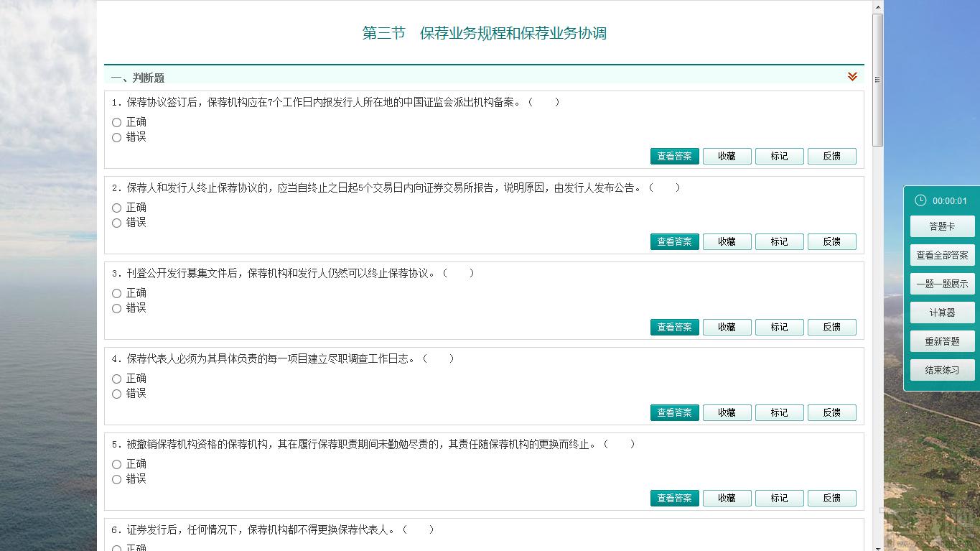Click 收藏 on question 4
The width and height of the screenshot is (980, 551).
727,412
